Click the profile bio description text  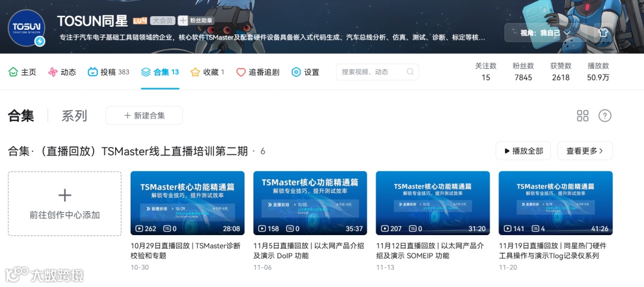click(273, 38)
